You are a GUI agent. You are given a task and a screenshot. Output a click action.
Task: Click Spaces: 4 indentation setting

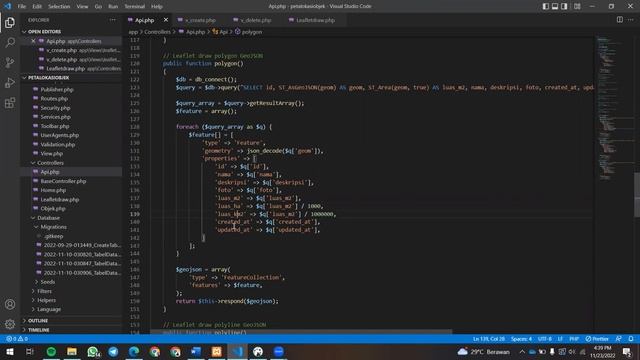(x=521, y=339)
